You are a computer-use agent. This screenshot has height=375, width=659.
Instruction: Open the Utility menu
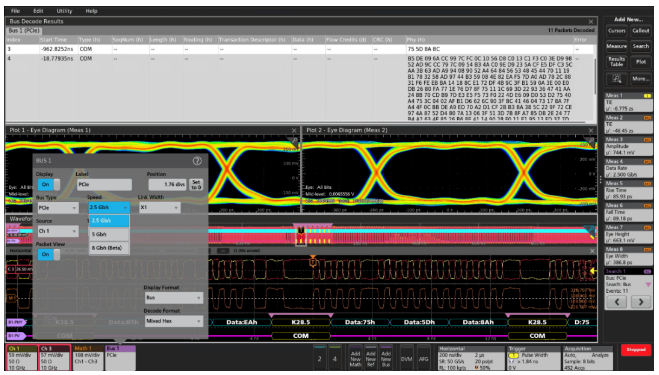tap(64, 11)
